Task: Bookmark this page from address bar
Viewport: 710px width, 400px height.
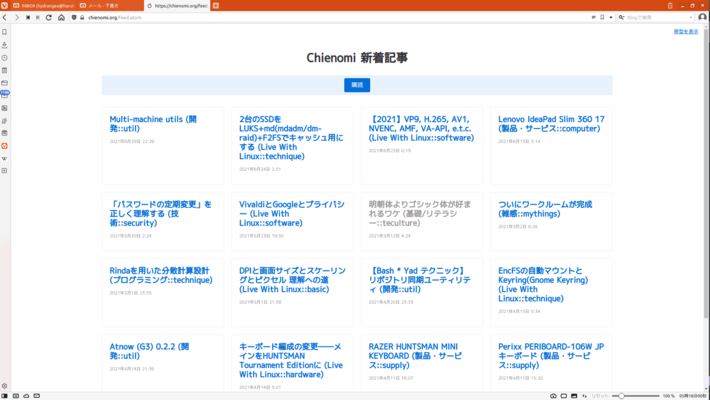Action: (602, 18)
